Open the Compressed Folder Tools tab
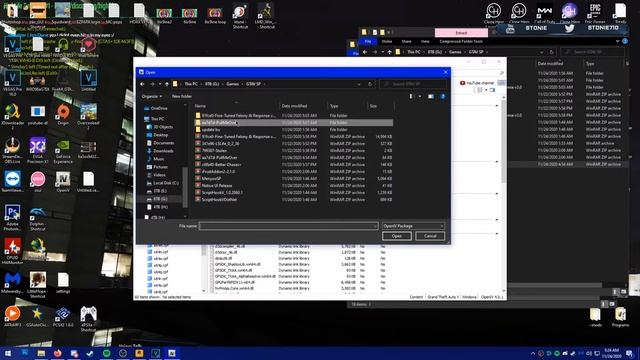 461,42
